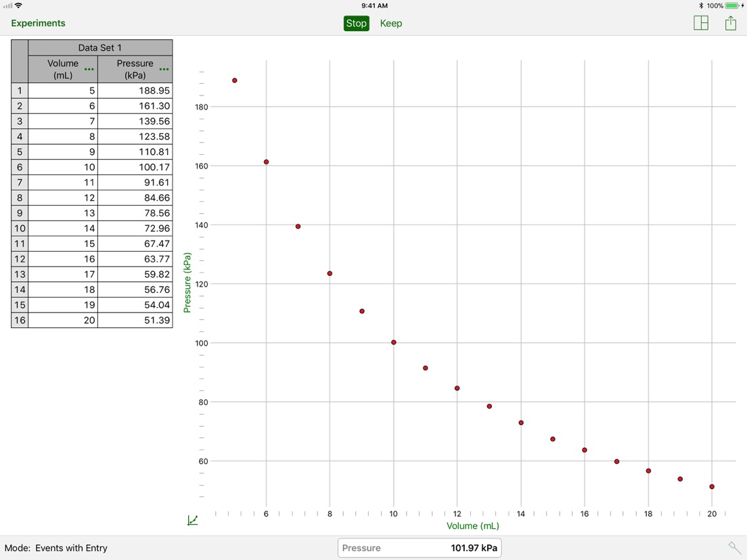Go back to Experiments
This screenshot has height=560, width=747.
coord(38,23)
